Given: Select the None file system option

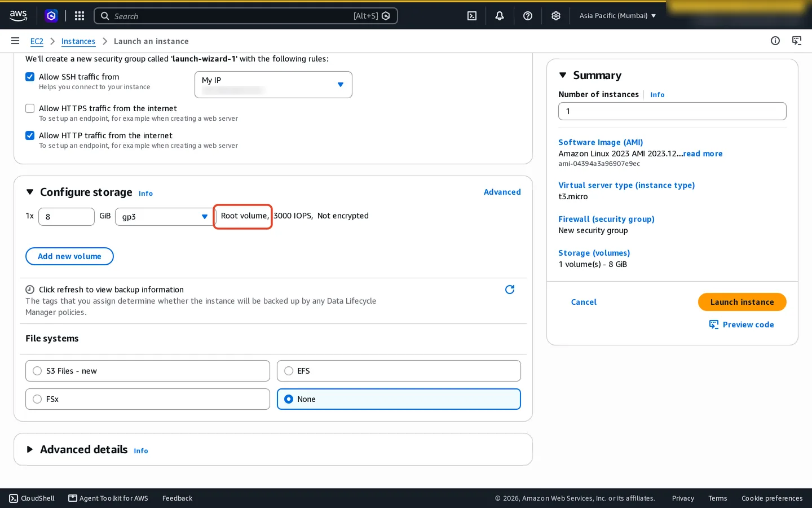Looking at the screenshot, I should [399, 399].
